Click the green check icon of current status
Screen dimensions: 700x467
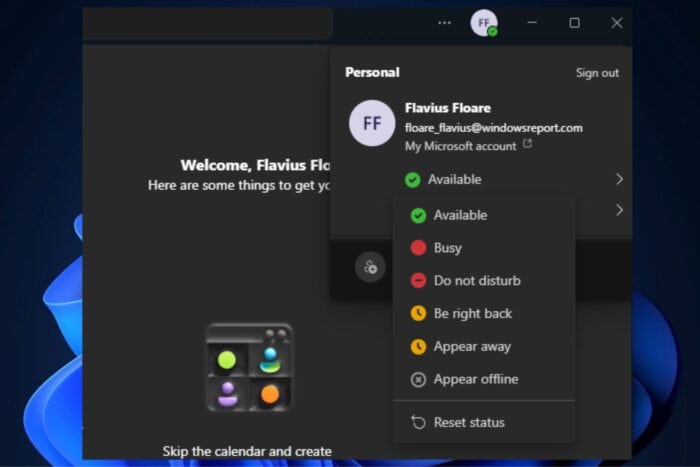[412, 180]
